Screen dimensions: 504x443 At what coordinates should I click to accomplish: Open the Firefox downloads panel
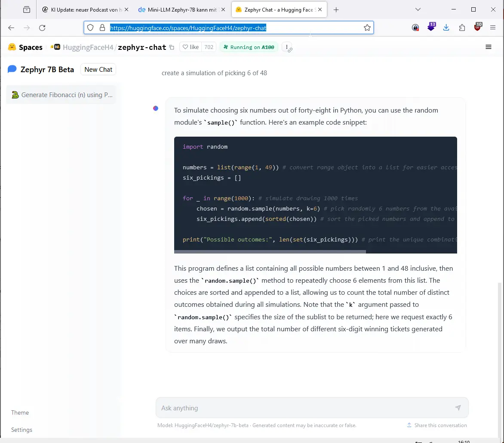click(446, 27)
